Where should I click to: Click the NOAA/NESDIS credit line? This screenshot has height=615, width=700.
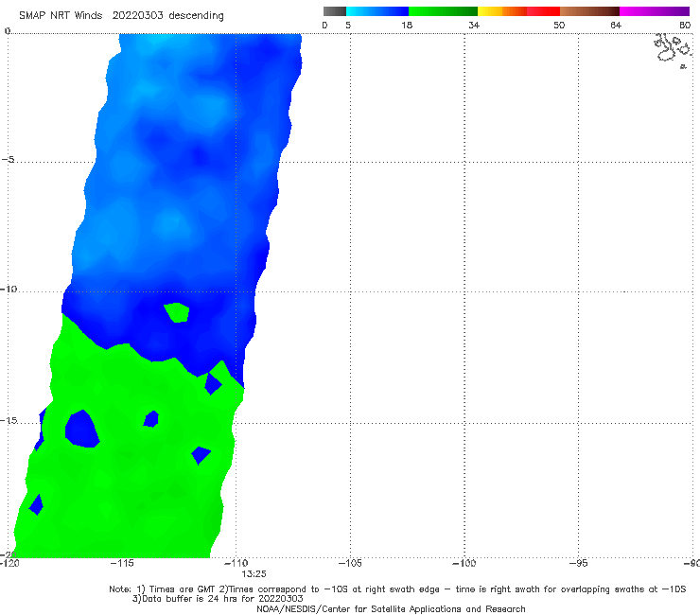point(391,608)
